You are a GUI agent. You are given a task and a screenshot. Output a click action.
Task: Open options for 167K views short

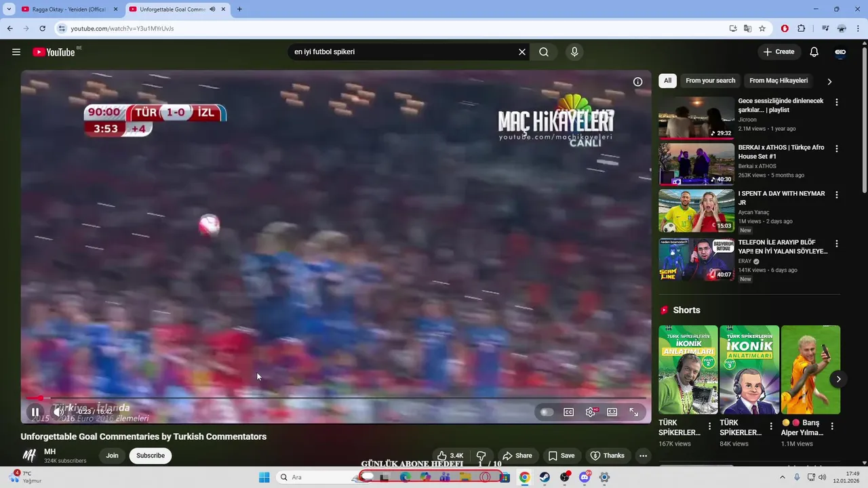[x=709, y=426]
